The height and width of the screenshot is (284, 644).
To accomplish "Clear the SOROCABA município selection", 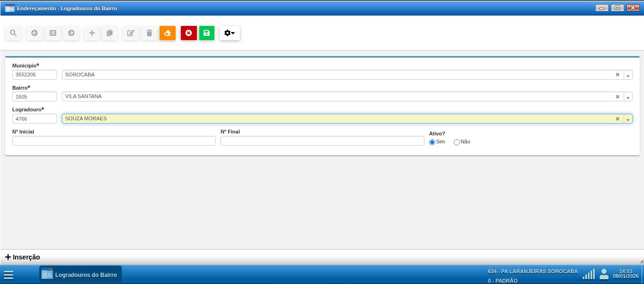I will pos(617,75).
